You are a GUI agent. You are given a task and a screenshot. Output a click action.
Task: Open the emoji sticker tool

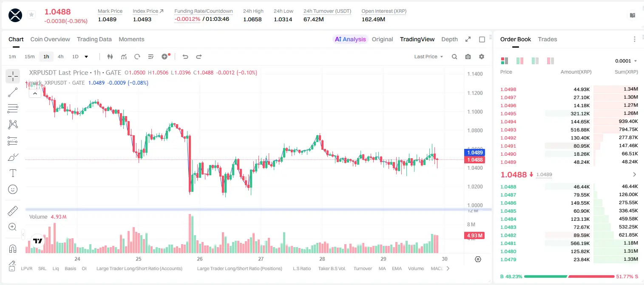pyautogui.click(x=13, y=189)
